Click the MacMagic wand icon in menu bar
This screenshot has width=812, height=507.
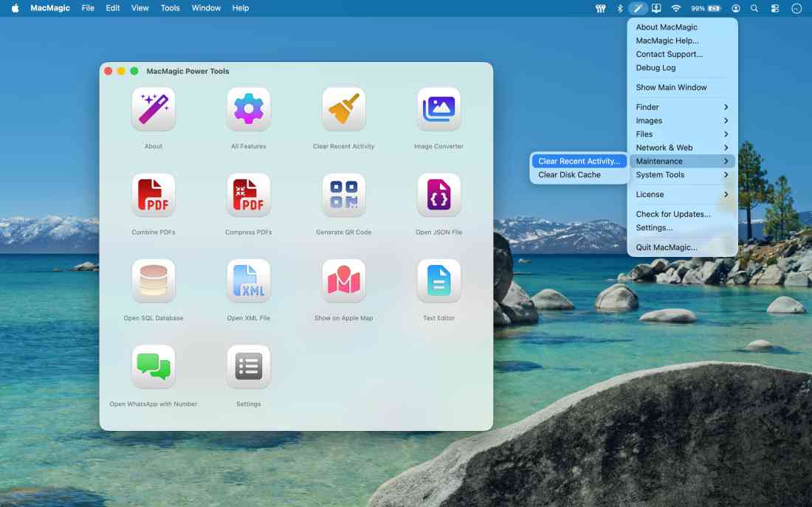tap(637, 8)
